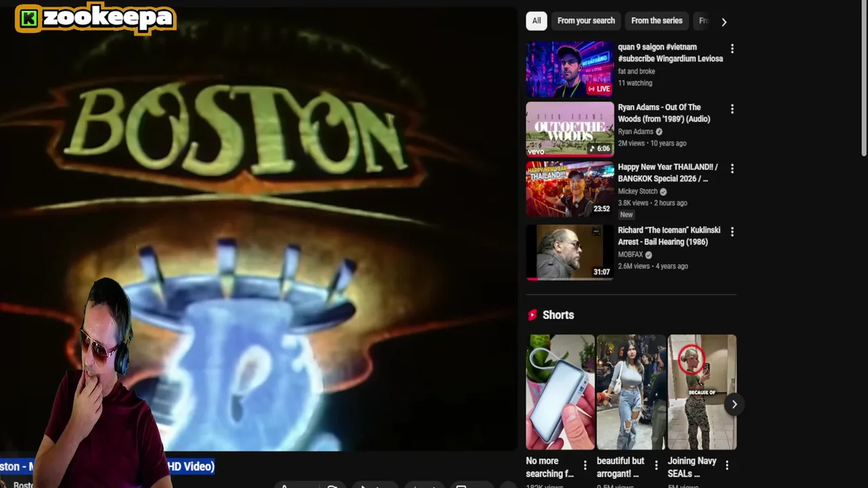Click the 'Richard "The Iceman" Kuklinski' title text

pyautogui.click(x=669, y=236)
